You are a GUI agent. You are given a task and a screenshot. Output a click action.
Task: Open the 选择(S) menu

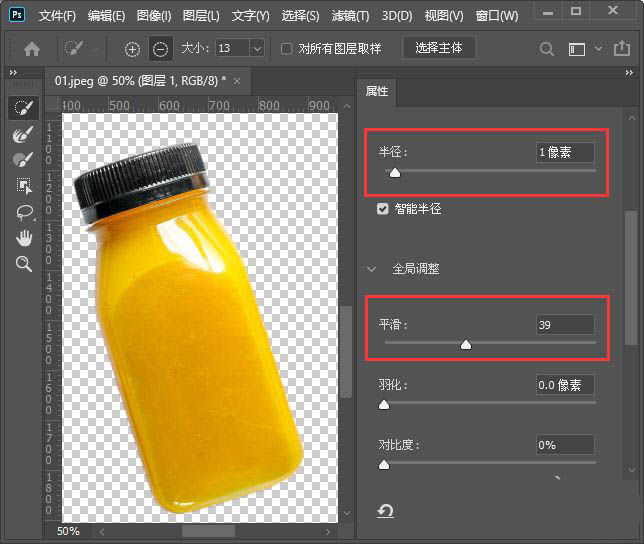(x=300, y=16)
